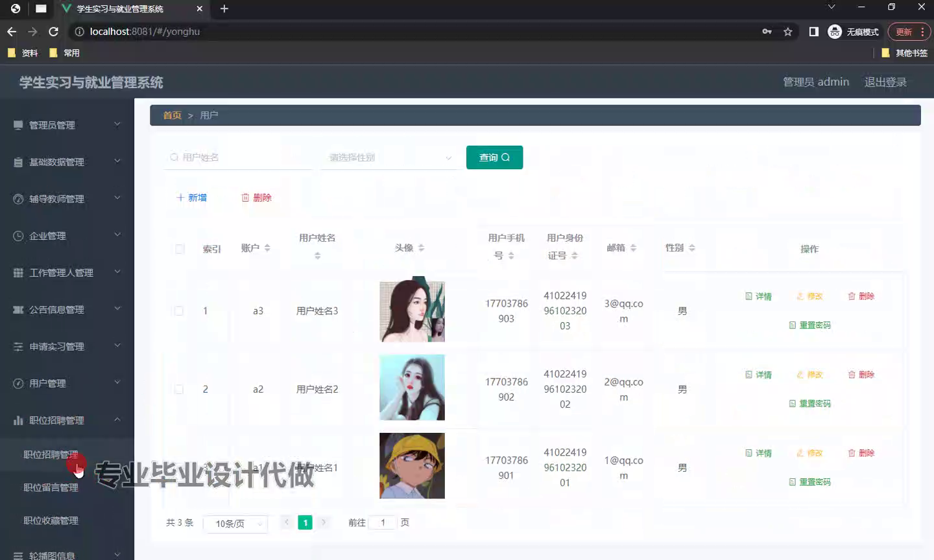Toggle the select-all header checkbox
Viewport: 934px width, 560px height.
point(180,249)
